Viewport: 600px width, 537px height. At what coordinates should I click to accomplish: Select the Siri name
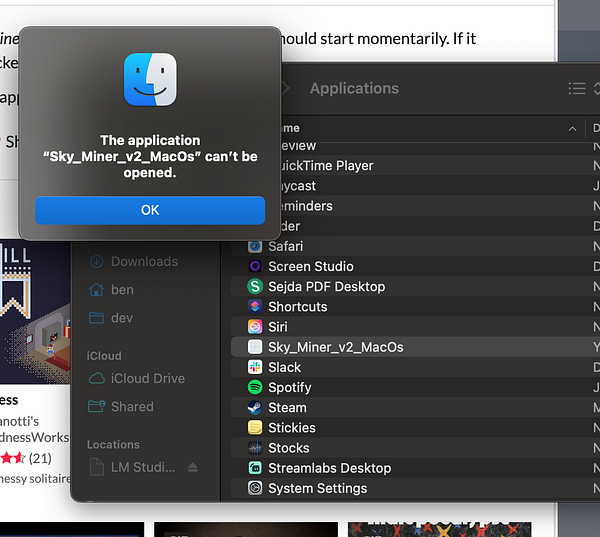click(278, 327)
